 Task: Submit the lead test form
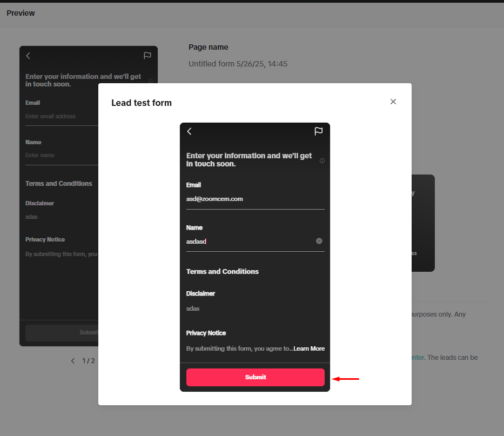coord(255,377)
